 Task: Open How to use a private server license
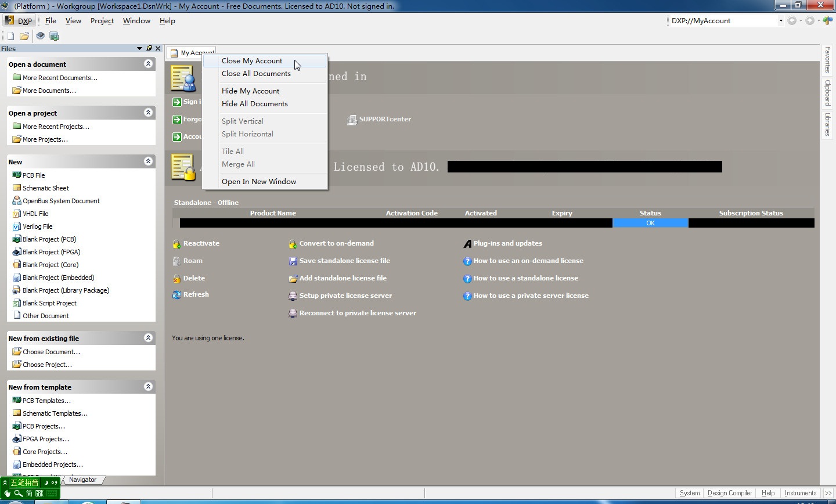click(x=531, y=296)
